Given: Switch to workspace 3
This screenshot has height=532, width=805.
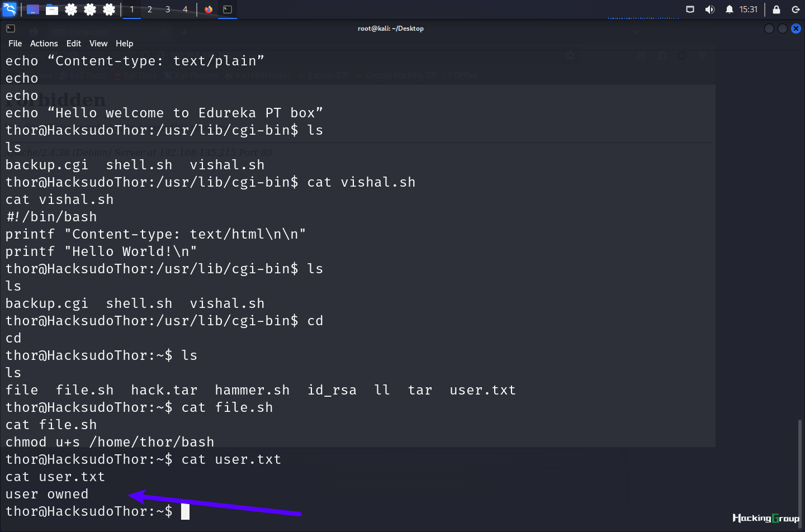Looking at the screenshot, I should pos(168,9).
